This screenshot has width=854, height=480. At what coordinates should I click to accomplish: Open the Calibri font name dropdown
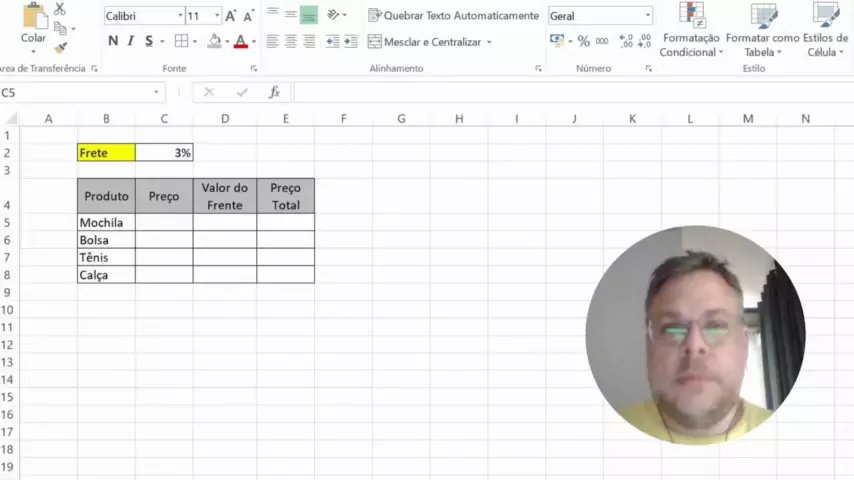click(x=180, y=16)
